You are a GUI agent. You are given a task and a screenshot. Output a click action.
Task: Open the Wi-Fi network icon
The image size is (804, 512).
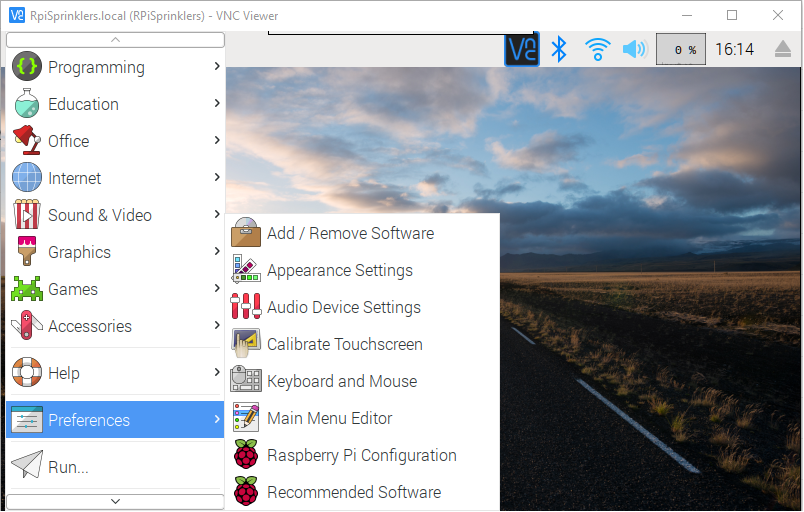(598, 49)
